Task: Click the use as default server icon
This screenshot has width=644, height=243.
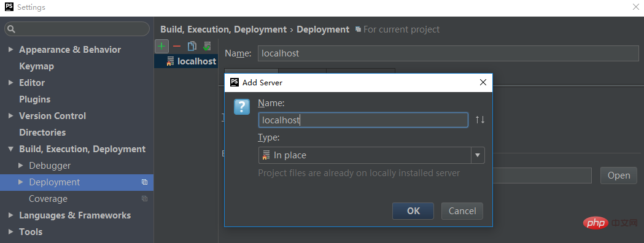Action: tap(207, 47)
